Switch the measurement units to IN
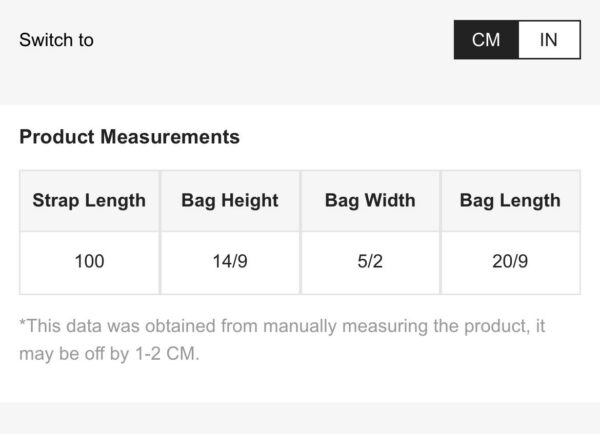Image resolution: width=600 pixels, height=434 pixels. (549, 40)
